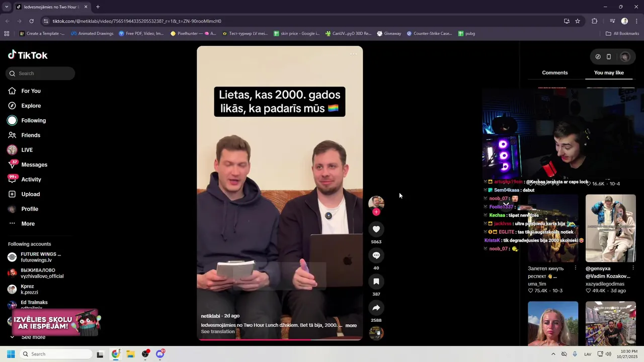Reload the browser page
The height and width of the screenshot is (362, 644).
point(31,21)
